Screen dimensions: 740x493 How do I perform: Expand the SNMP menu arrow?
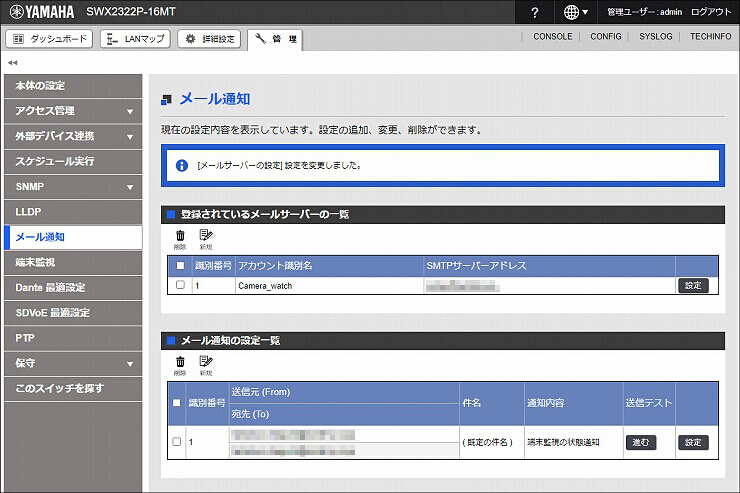[x=130, y=188]
